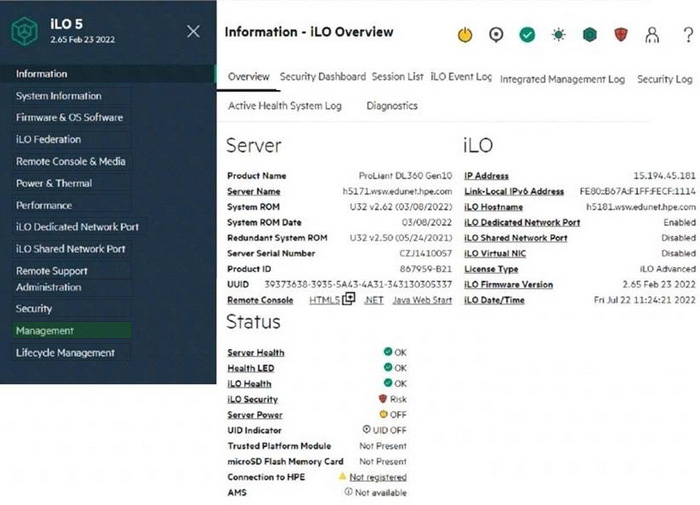Open the Active Health System Log tab
Viewport: 700px width, 505px height.
point(284,106)
